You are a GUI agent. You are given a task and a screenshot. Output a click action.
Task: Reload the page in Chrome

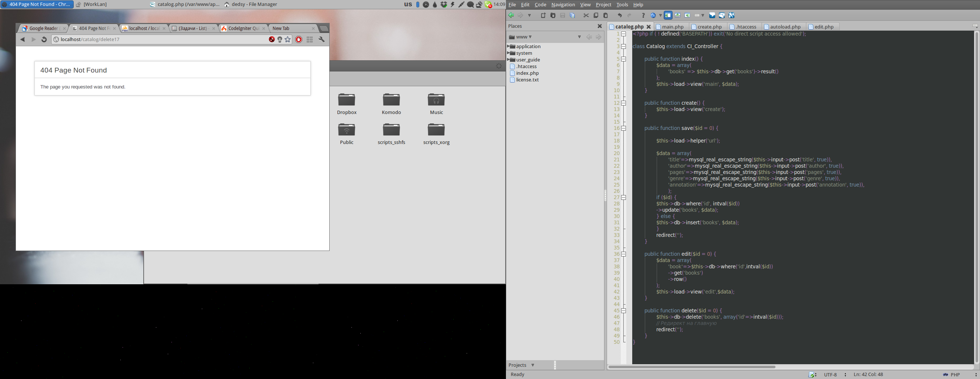tap(44, 40)
